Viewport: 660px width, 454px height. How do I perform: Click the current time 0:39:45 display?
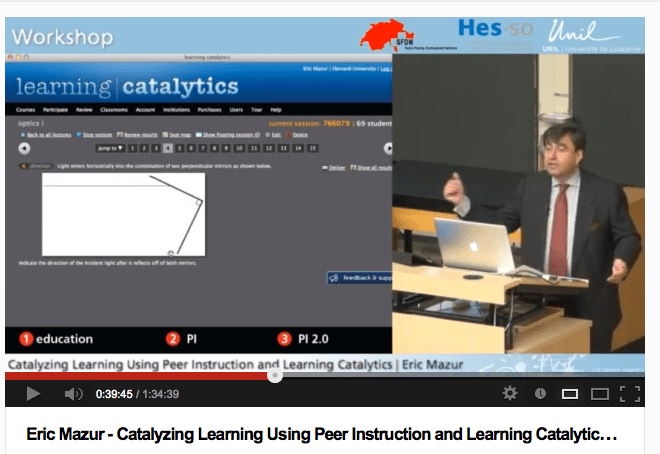tap(114, 394)
